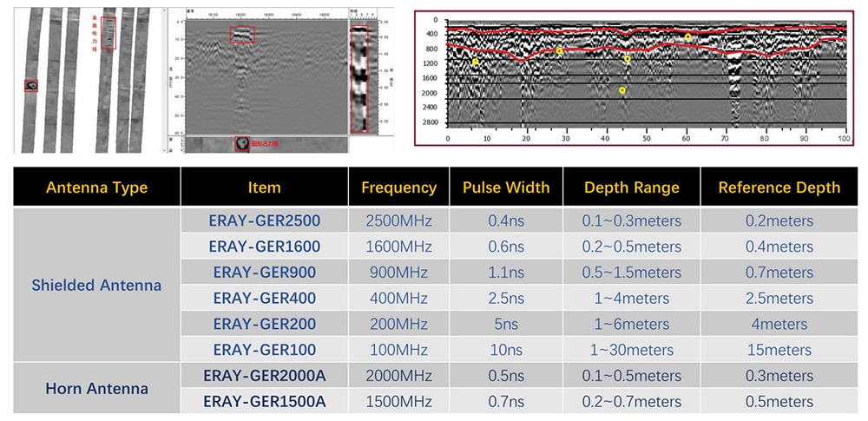
Task: Click the 0.2meters reference depth cell
Action: coord(779,220)
